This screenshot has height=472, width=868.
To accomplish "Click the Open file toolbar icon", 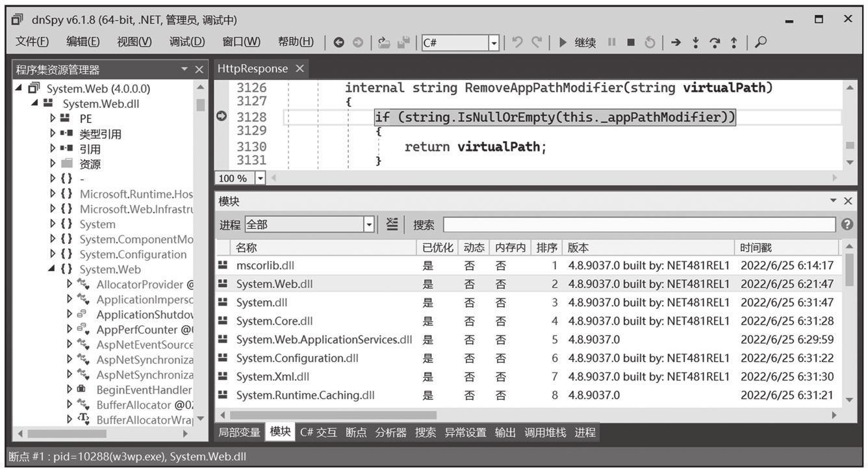I will (x=384, y=42).
